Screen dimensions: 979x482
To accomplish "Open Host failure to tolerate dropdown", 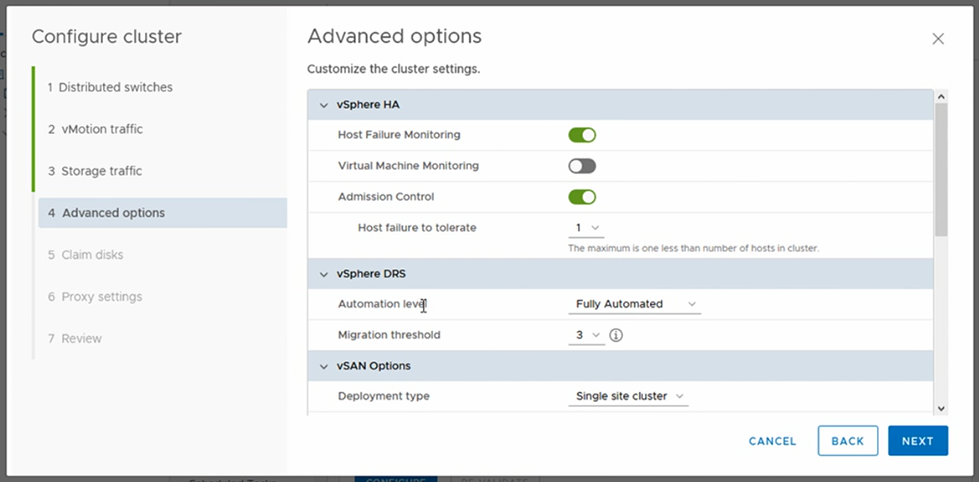I will pos(586,228).
